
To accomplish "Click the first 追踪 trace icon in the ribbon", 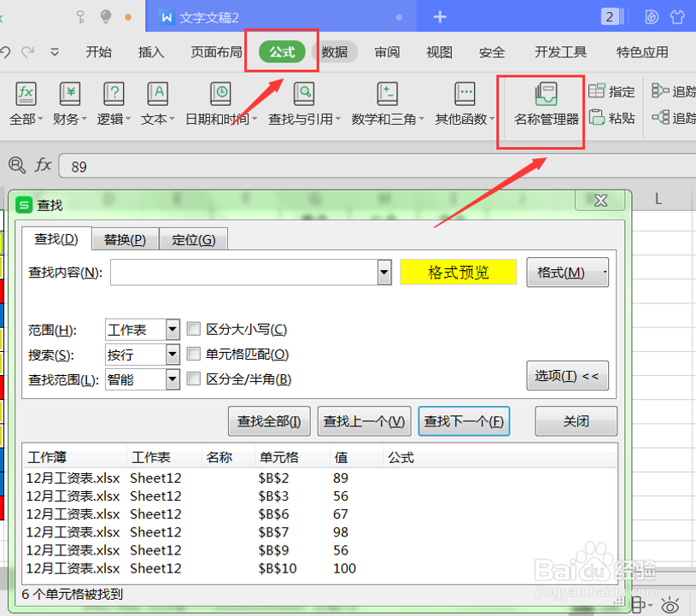I will (x=660, y=91).
